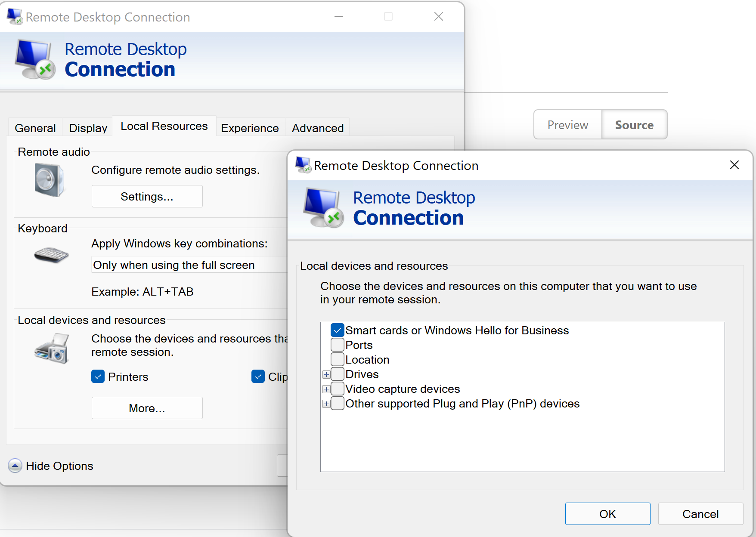Close the back Remote Desktop Connection window

point(439,16)
